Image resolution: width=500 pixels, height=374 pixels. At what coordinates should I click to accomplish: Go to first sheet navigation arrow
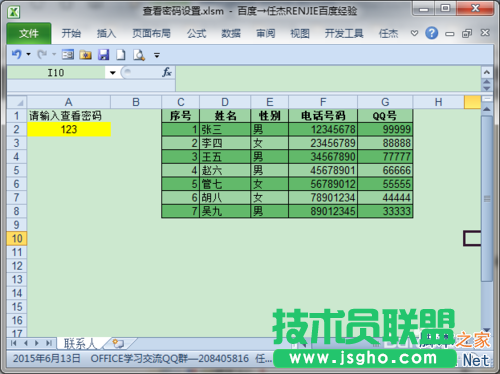click(x=14, y=343)
